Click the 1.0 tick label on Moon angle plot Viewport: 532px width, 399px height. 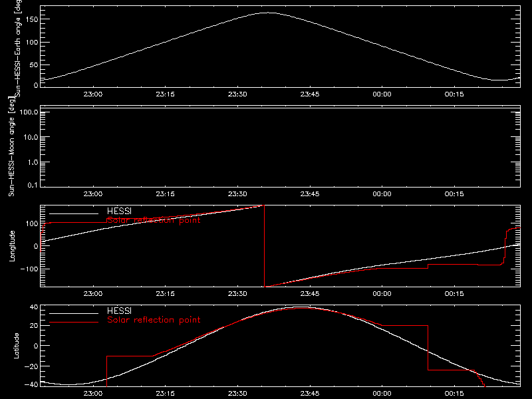click(x=33, y=162)
